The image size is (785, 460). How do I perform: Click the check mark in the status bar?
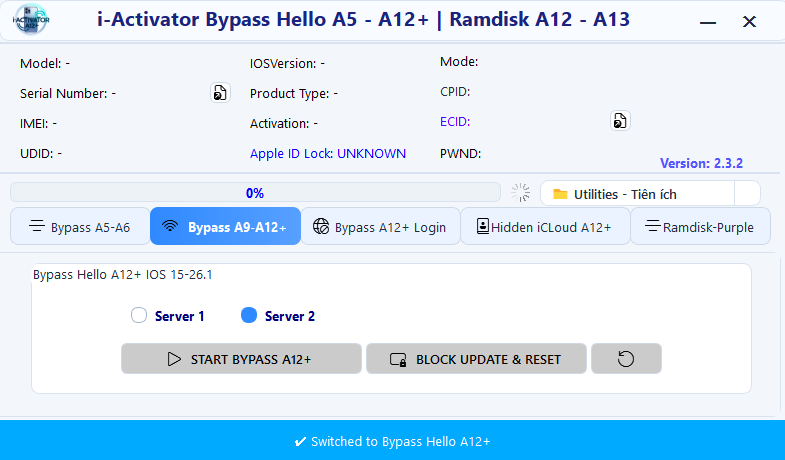300,441
